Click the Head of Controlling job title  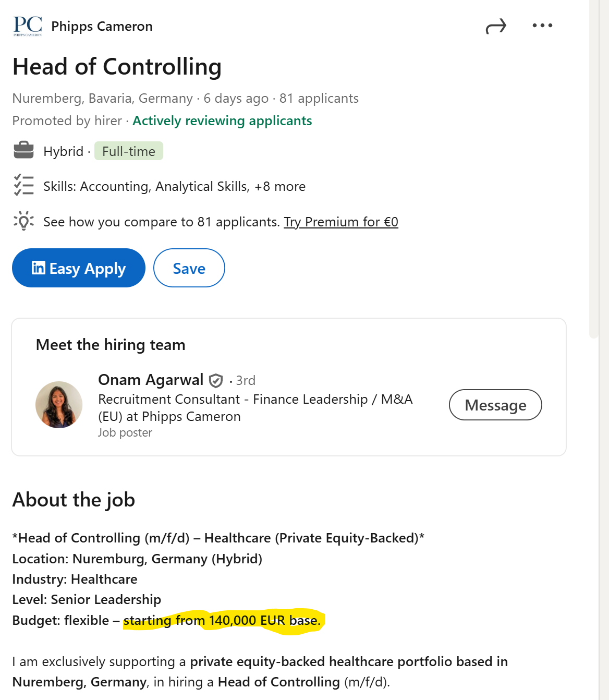tap(117, 67)
